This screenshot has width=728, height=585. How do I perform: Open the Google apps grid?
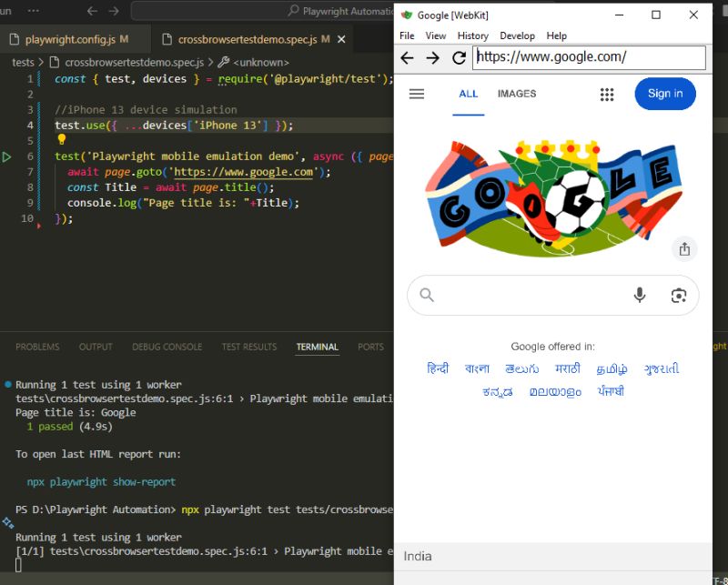(607, 95)
